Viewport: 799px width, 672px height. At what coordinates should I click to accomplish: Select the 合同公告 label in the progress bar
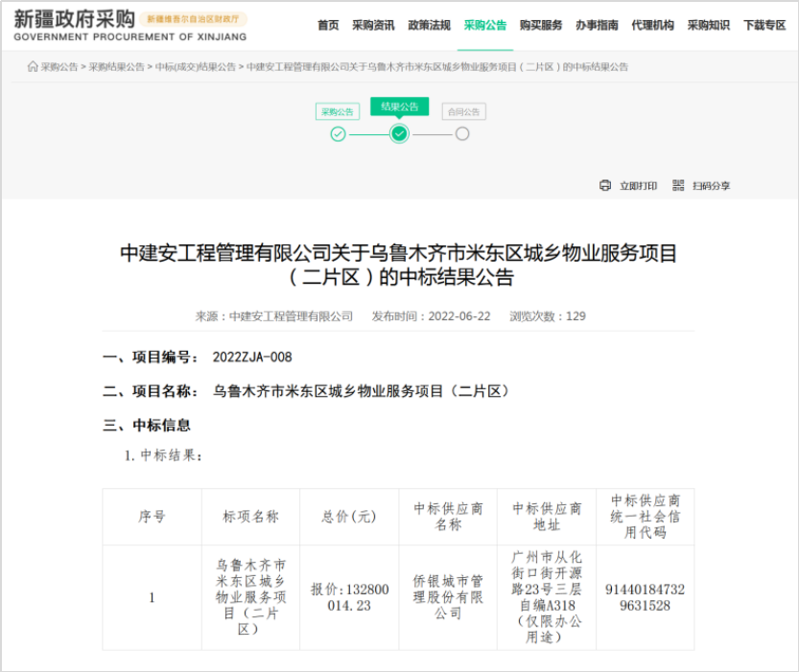pyautogui.click(x=463, y=112)
